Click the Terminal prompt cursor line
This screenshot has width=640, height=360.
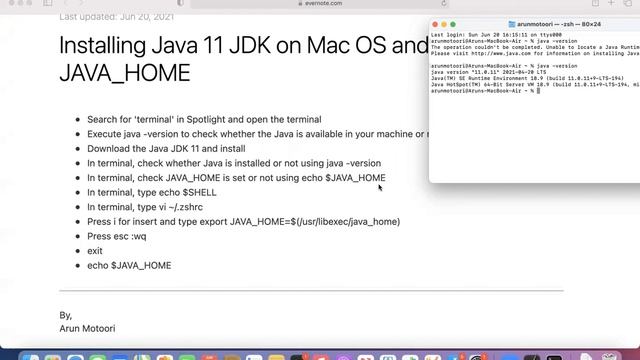[x=486, y=91]
